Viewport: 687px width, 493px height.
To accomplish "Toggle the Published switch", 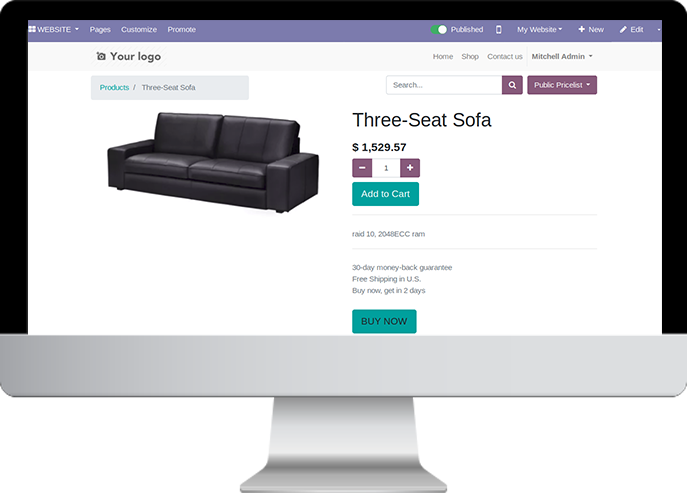I will tap(439, 29).
